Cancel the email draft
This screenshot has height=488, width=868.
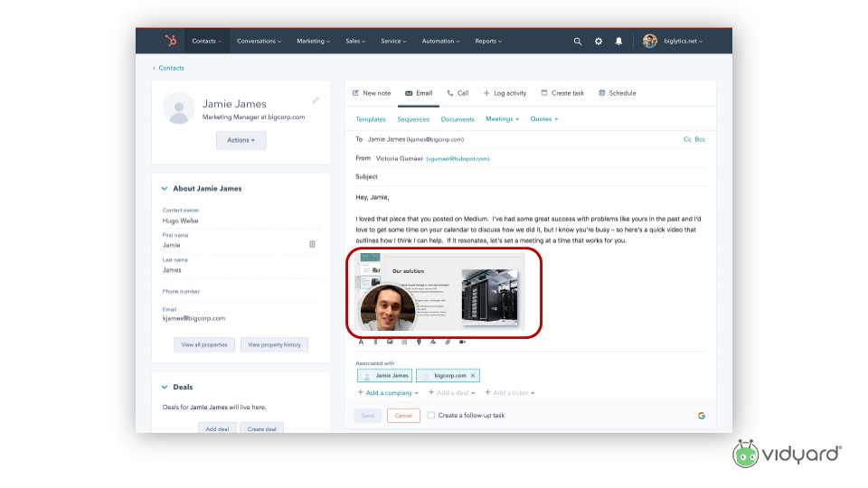click(403, 416)
